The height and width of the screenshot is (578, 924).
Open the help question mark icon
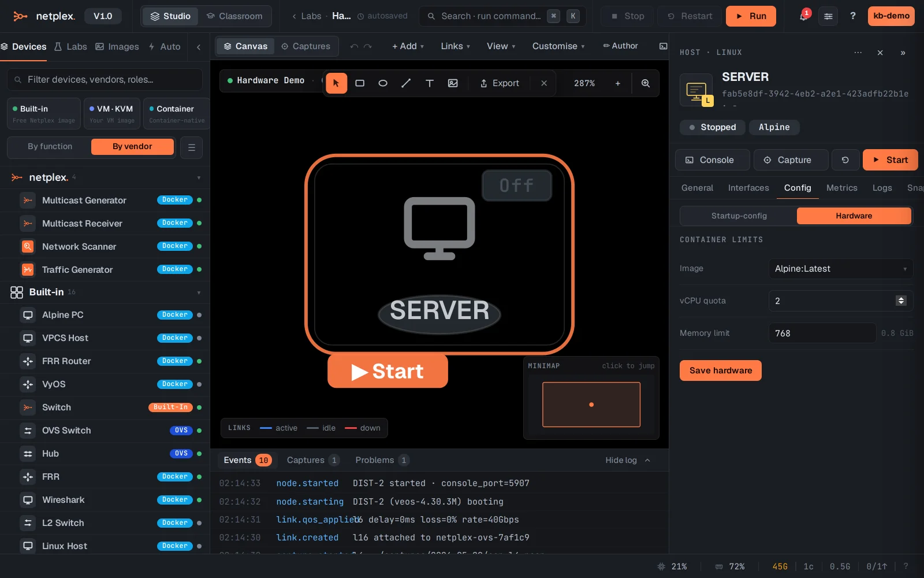point(853,16)
